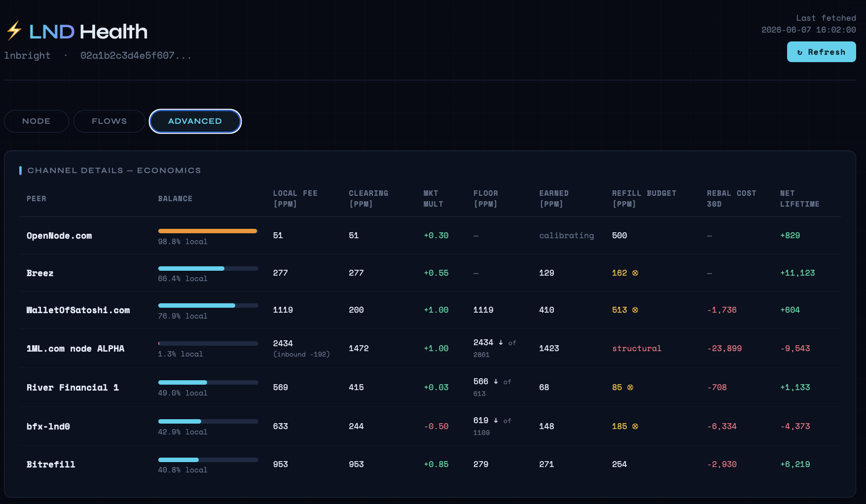Click the LOCAL FEE [PPM] column header

pyautogui.click(x=295, y=199)
